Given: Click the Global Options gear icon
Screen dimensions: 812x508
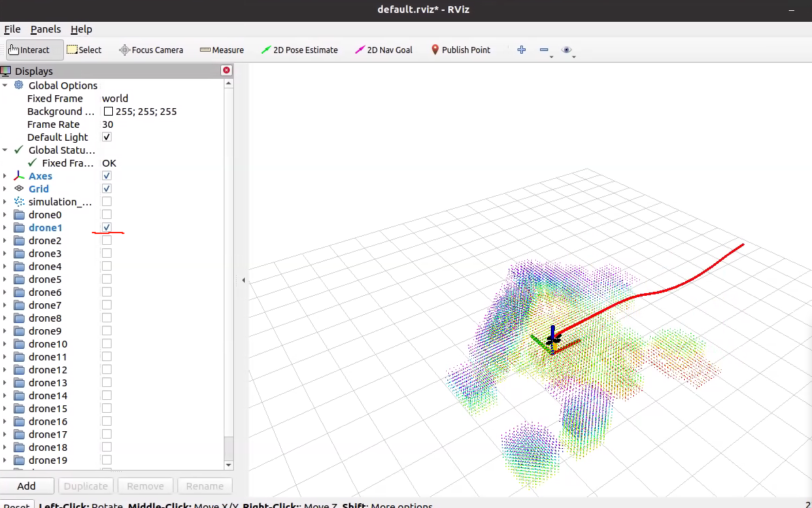Looking at the screenshot, I should click(x=18, y=85).
